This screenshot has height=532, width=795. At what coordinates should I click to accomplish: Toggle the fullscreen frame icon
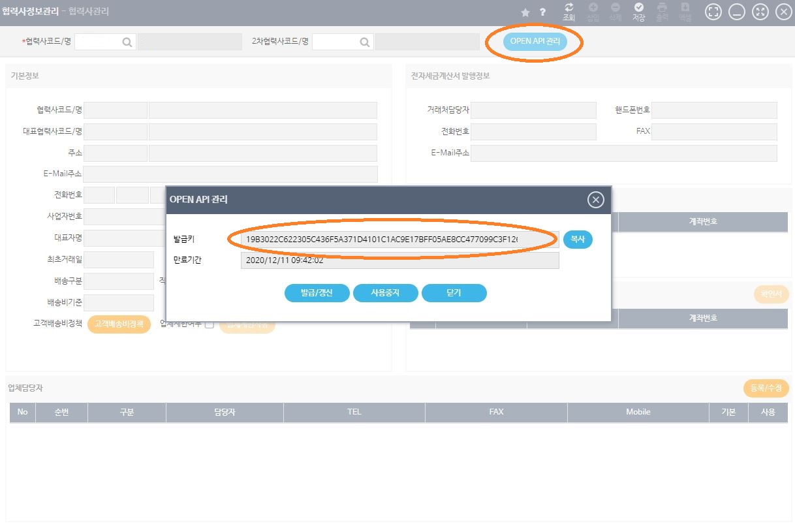(714, 12)
